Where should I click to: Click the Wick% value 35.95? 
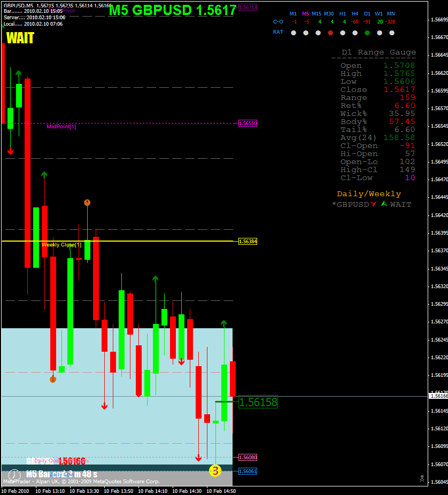(402, 113)
